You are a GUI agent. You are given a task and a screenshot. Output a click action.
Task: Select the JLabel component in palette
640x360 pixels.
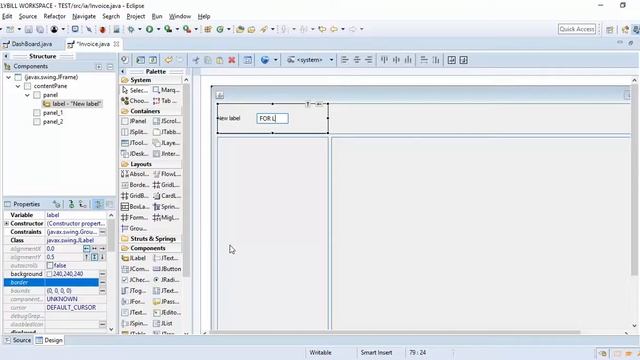pyautogui.click(x=134, y=258)
